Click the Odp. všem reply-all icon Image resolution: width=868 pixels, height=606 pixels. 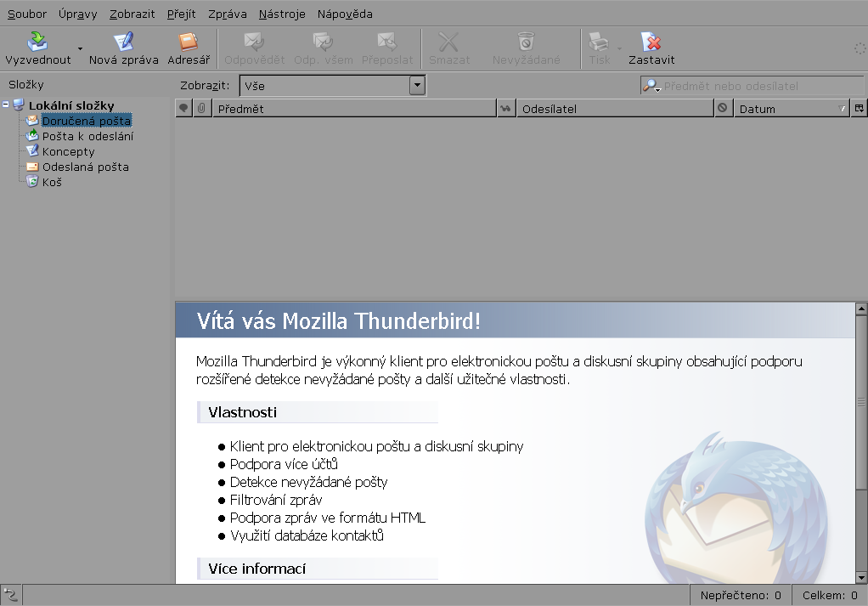[323, 42]
